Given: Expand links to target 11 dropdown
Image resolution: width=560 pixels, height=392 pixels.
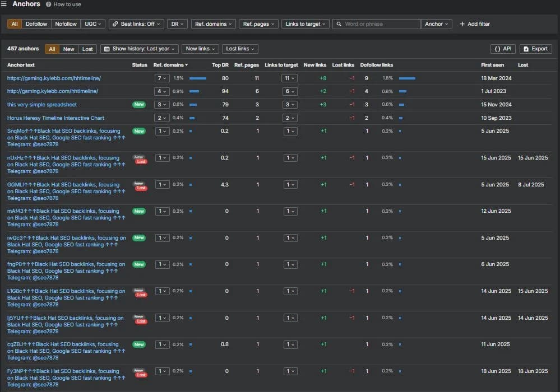Looking at the screenshot, I should [289, 78].
